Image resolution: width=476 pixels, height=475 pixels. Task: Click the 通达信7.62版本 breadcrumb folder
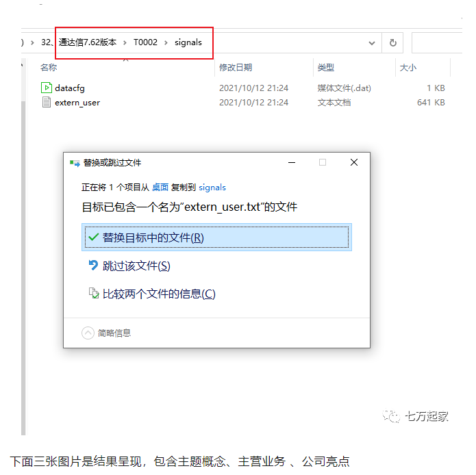(88, 42)
